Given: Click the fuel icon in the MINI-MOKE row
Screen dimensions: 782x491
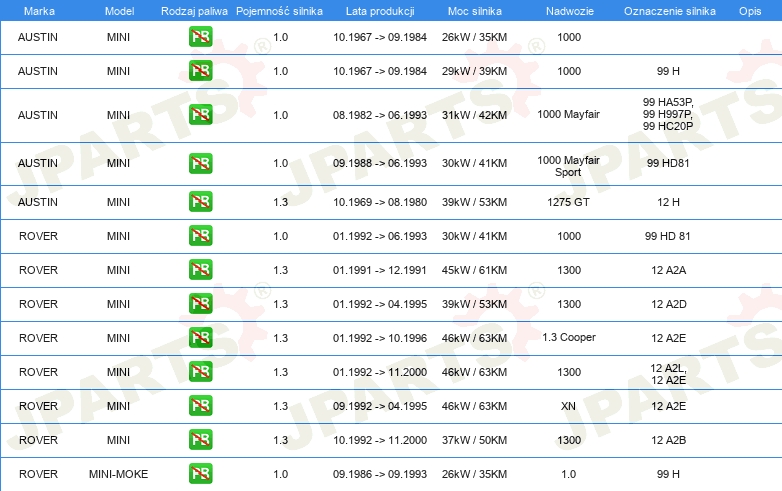Looking at the screenshot, I should (x=200, y=474).
